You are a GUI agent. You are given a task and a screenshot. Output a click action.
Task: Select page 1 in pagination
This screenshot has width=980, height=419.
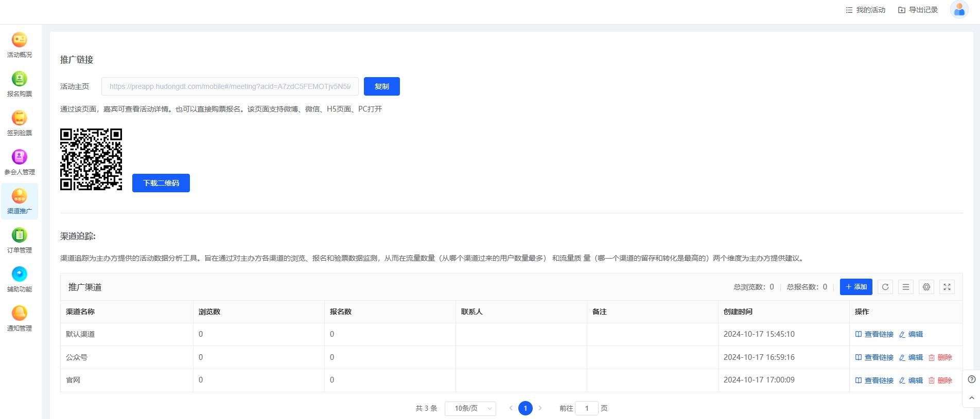(x=526, y=408)
